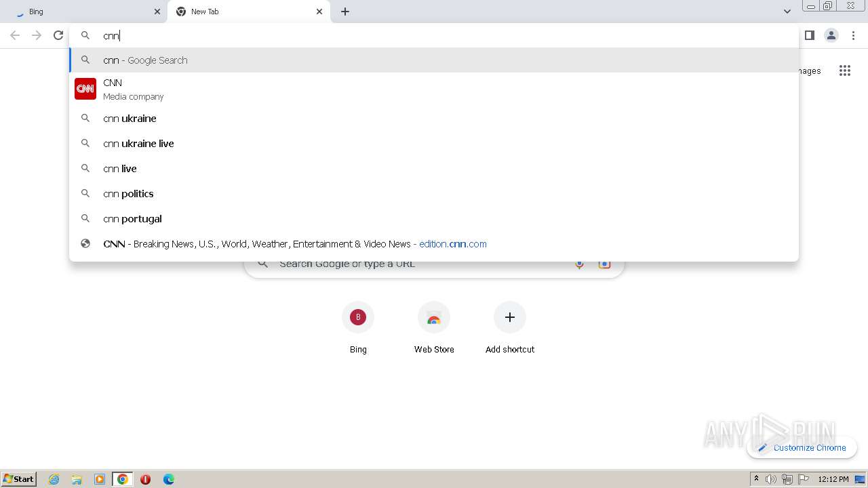Click the Customize Chrome button
This screenshot has height=488, width=868.
(x=802, y=448)
